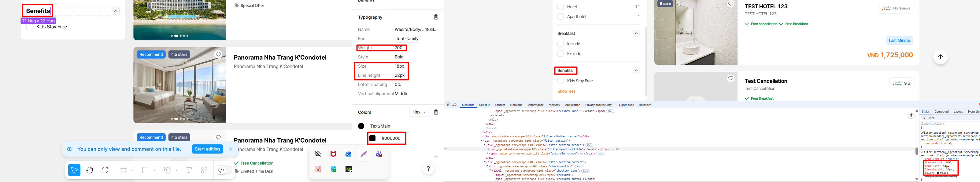The height and width of the screenshot is (182, 980).
Task: Select the Rectangle shape tool
Action: click(145, 170)
